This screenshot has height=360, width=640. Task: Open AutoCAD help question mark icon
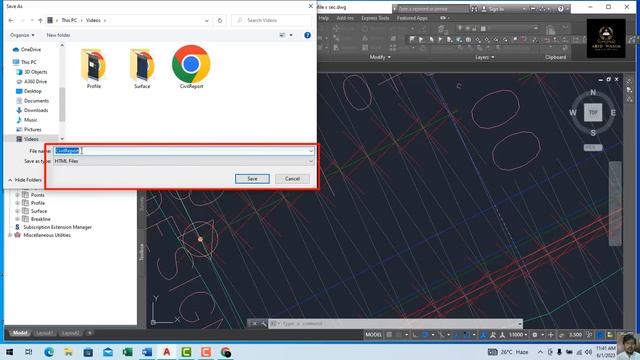coord(561,9)
